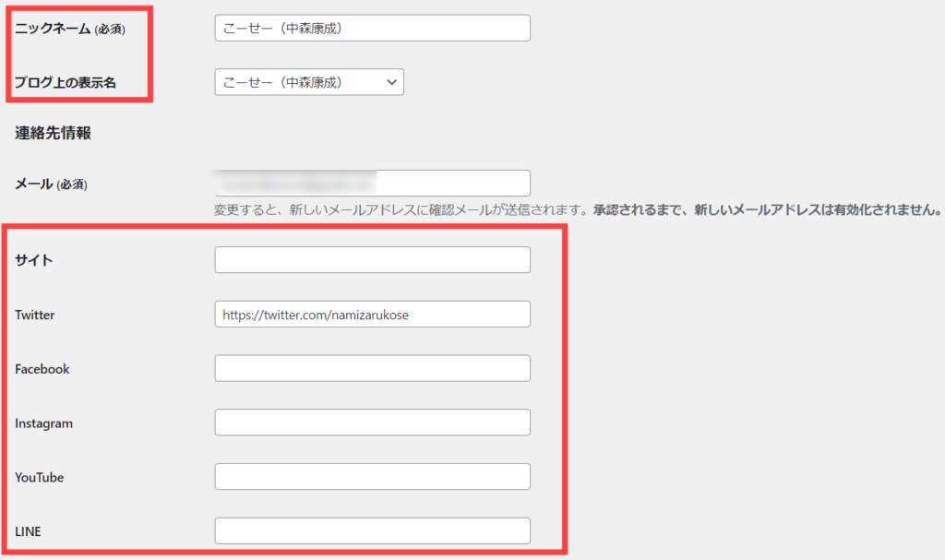Click into the Instagram input field
This screenshot has width=945, height=560.
373,423
